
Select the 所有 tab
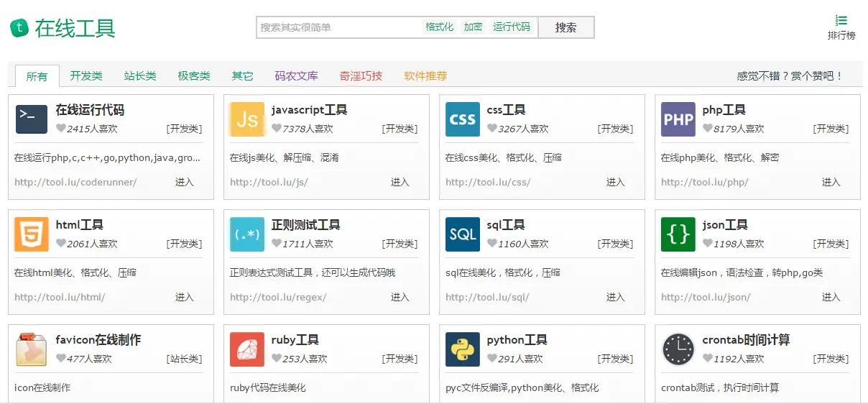[x=37, y=76]
